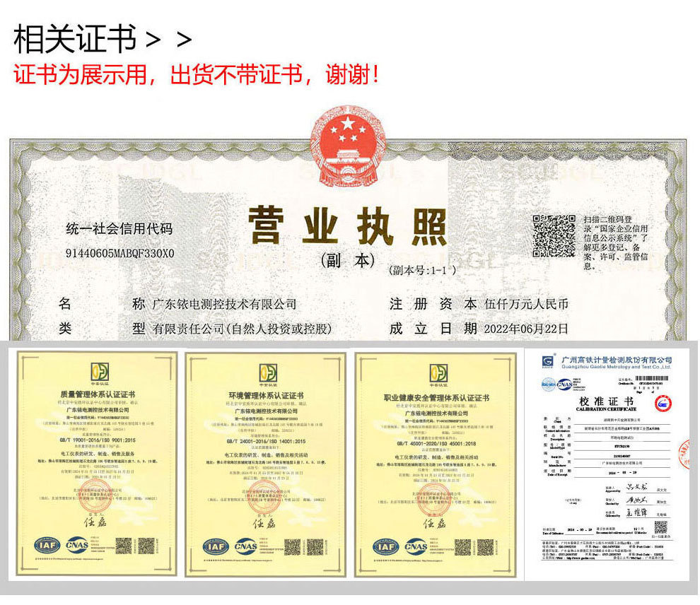Viewport: 700px width, 605px height.
Task: Click the QR code on the calibration certificate
Action: coord(660,528)
